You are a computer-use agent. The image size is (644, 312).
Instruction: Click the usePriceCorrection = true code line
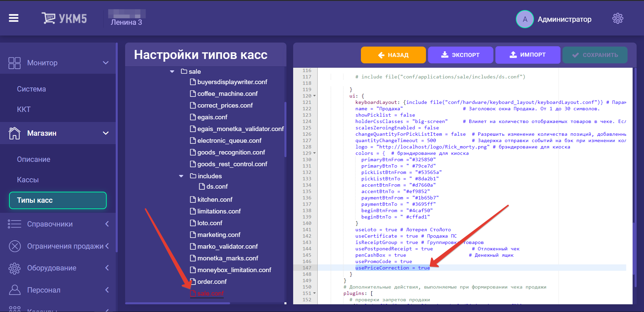coord(392,268)
